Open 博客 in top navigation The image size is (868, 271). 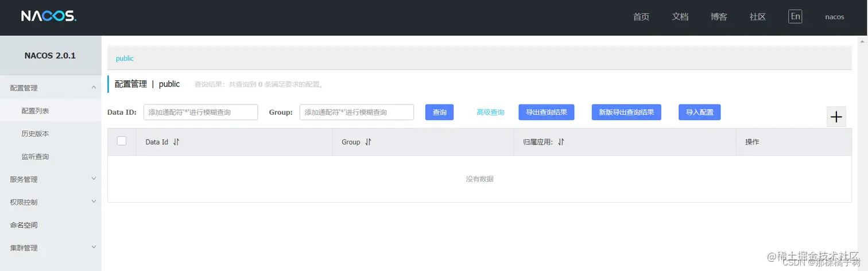pos(719,17)
